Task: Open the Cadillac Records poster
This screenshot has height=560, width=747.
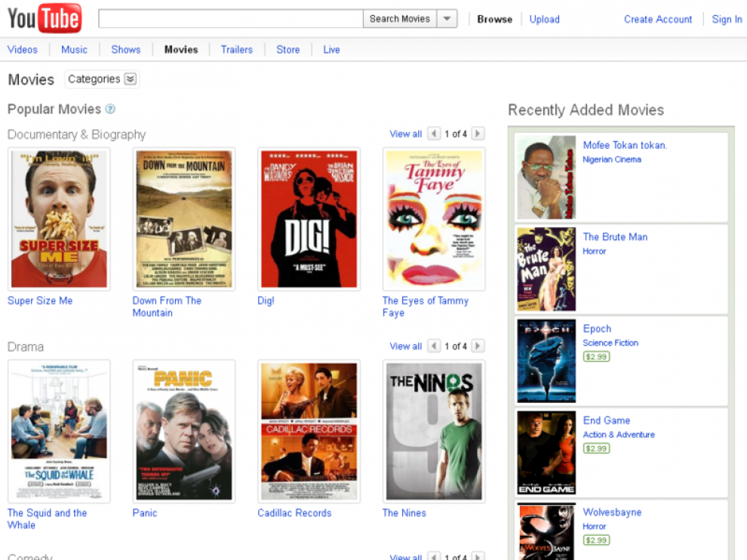Action: tap(309, 431)
